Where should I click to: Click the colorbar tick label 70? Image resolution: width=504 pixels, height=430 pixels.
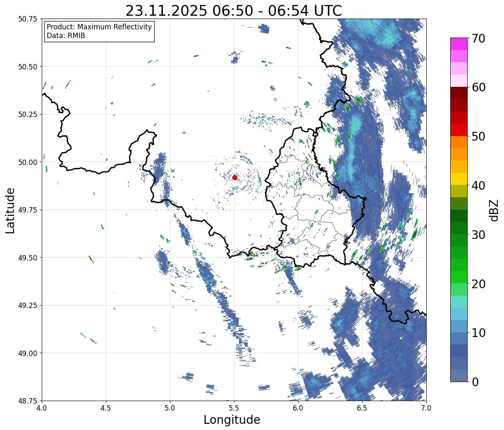pos(478,38)
